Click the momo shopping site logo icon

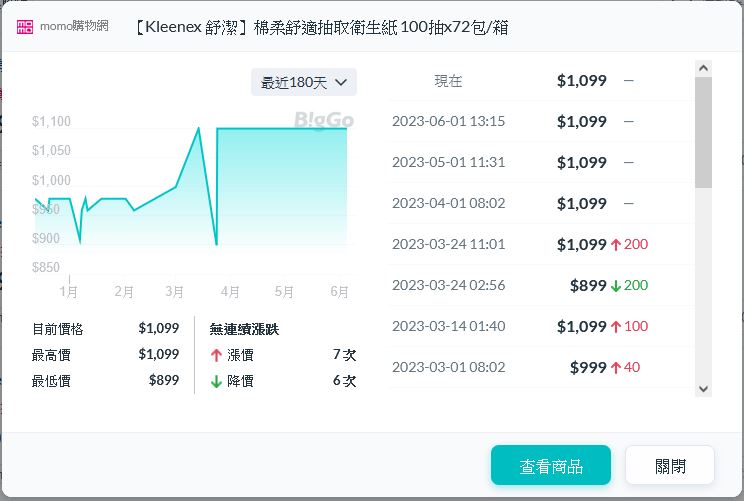pyautogui.click(x=25, y=27)
